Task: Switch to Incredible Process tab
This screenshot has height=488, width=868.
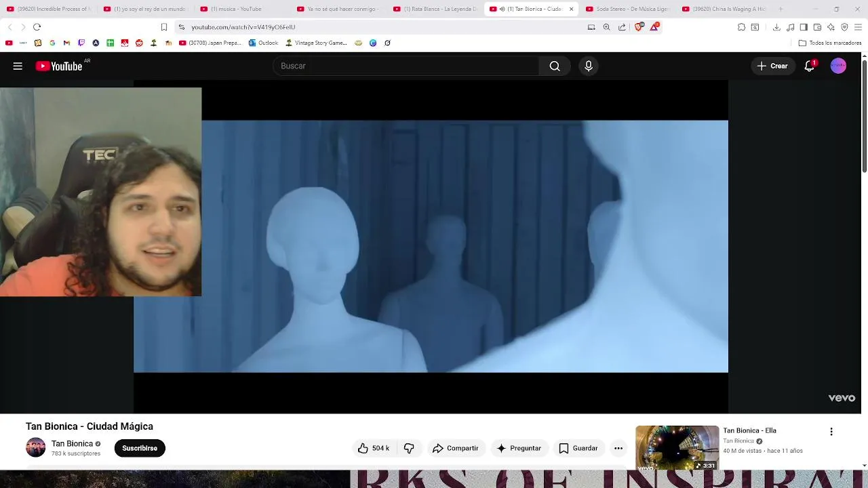Action: point(49,9)
